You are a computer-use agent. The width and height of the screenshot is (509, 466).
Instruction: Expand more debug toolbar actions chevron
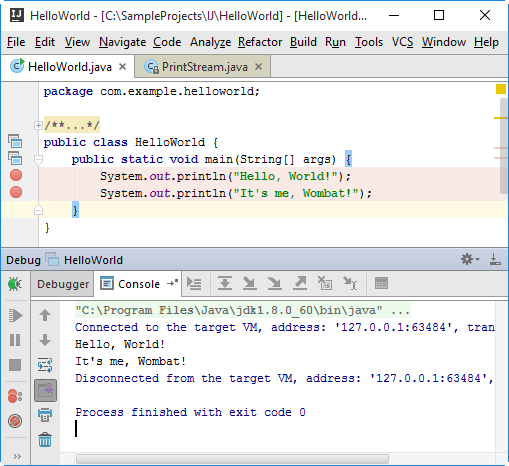[x=17, y=456]
